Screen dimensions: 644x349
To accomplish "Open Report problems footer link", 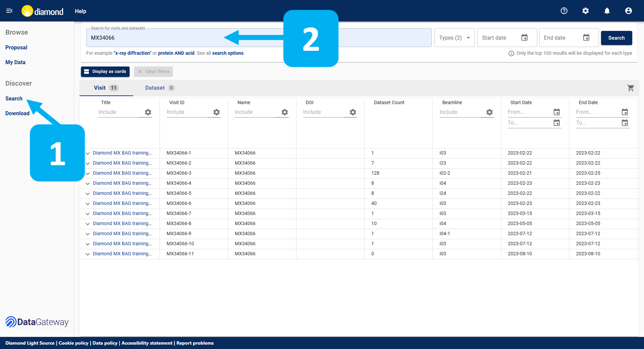I will tap(195, 343).
